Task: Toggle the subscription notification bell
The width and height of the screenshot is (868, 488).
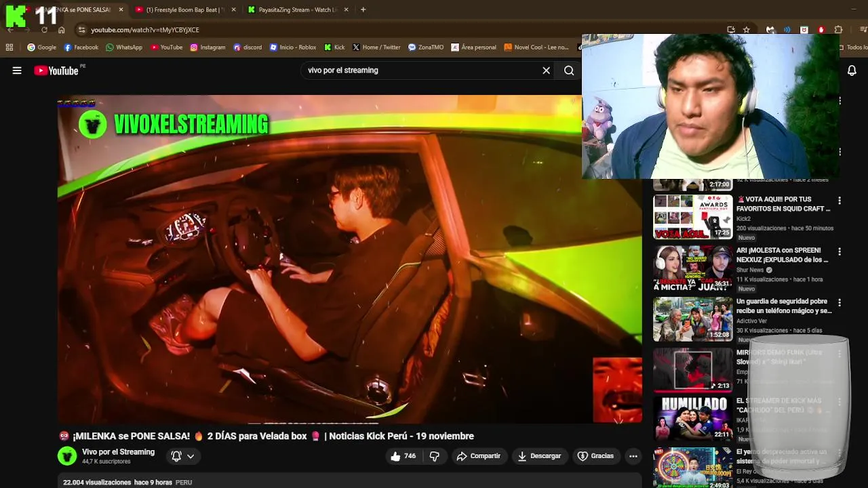Action: click(x=176, y=456)
